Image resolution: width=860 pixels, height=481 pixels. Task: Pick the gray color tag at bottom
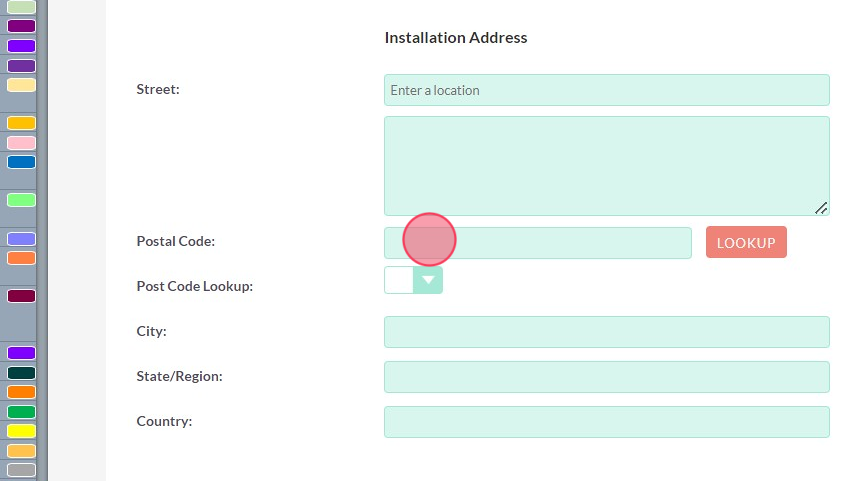[x=21, y=470]
